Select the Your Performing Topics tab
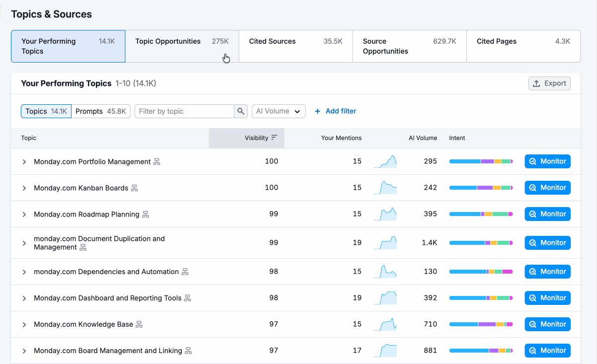 tap(68, 46)
